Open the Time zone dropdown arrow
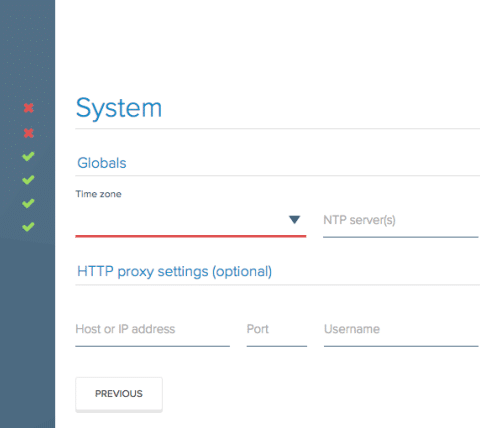This screenshot has width=480, height=428. [294, 220]
